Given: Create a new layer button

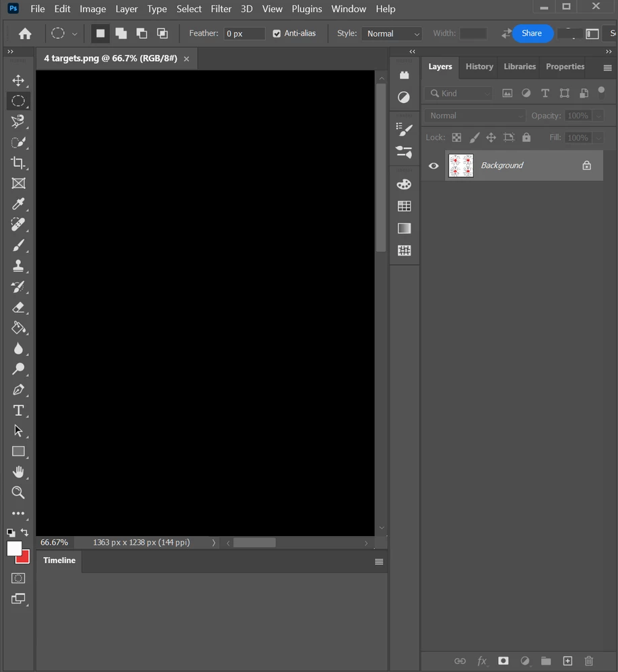Looking at the screenshot, I should click(568, 661).
